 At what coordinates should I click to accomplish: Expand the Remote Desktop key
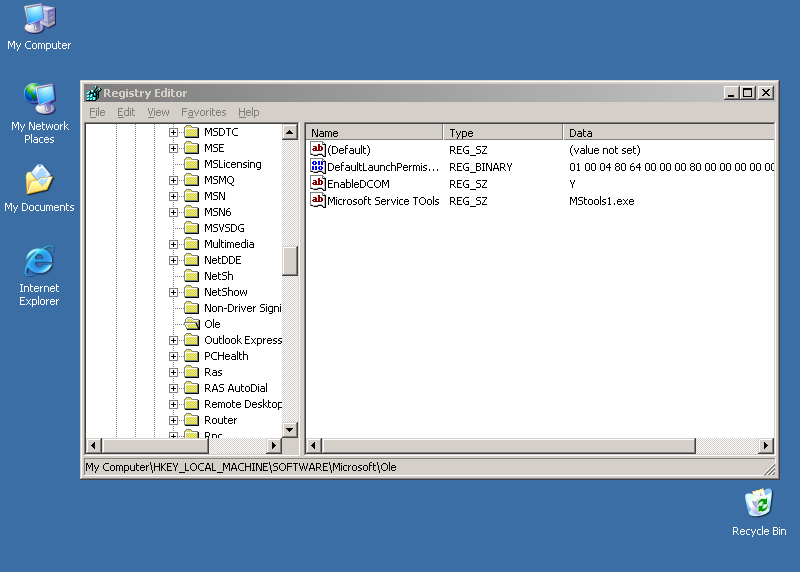click(173, 404)
